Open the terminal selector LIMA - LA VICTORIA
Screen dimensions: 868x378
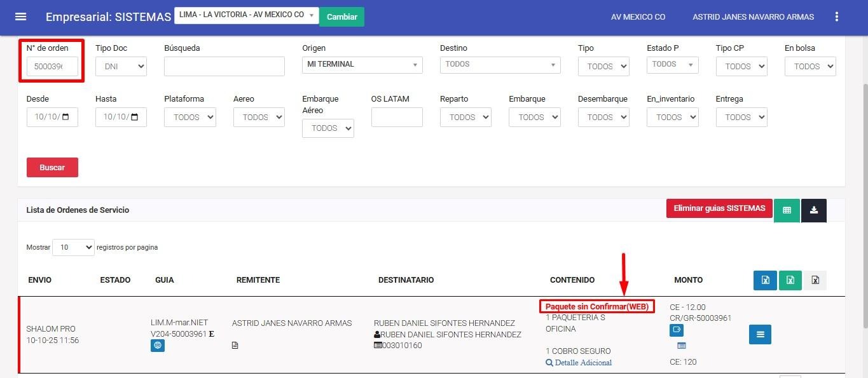tap(246, 15)
